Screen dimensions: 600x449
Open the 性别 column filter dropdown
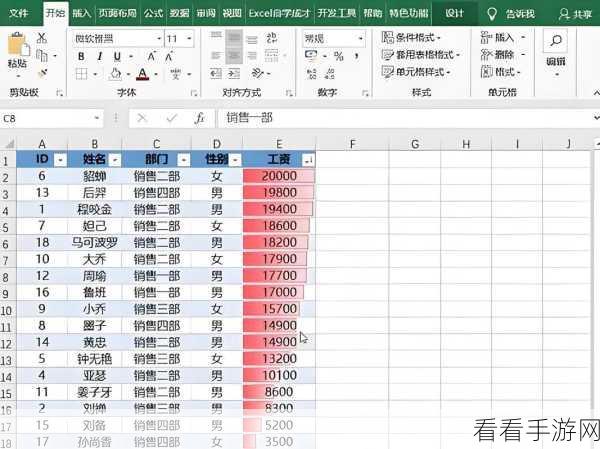pyautogui.click(x=235, y=160)
